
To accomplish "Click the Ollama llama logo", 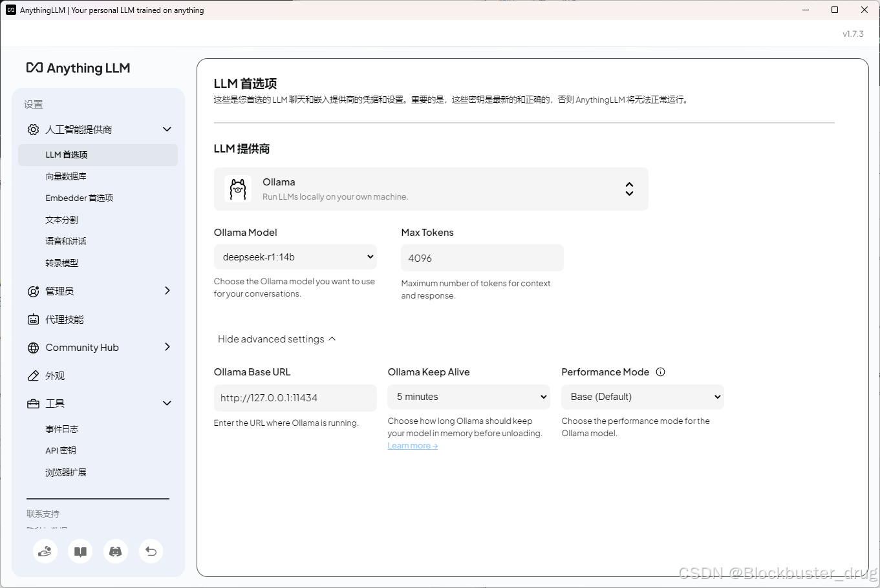I will [x=238, y=189].
